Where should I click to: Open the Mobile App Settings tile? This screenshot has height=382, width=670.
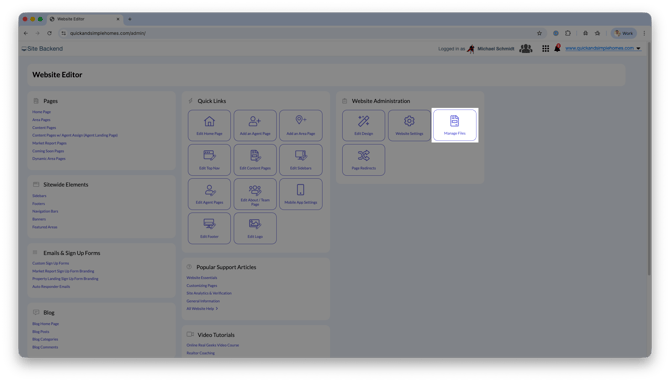[x=301, y=194]
